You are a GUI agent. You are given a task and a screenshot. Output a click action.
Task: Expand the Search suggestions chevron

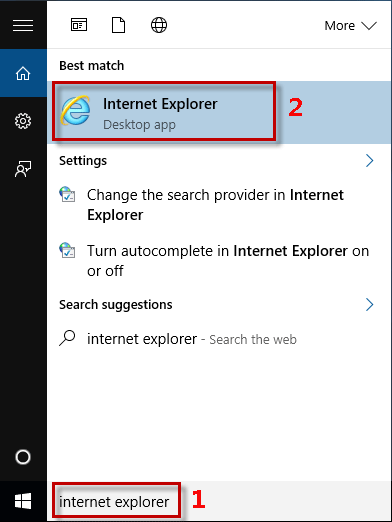click(370, 305)
